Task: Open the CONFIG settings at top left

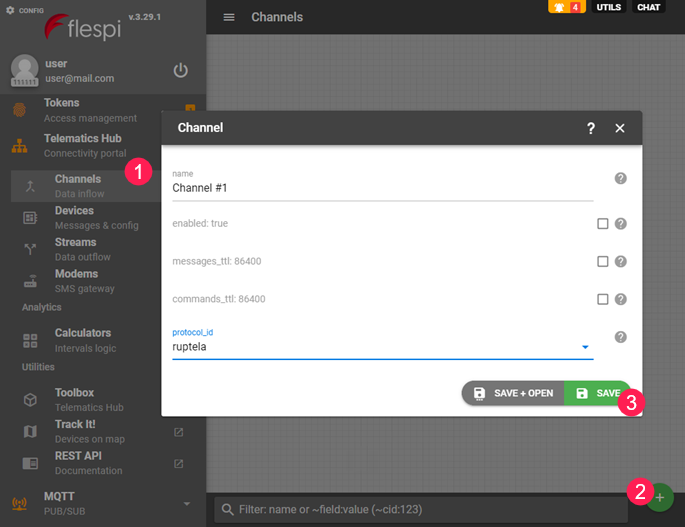Action: tap(24, 10)
